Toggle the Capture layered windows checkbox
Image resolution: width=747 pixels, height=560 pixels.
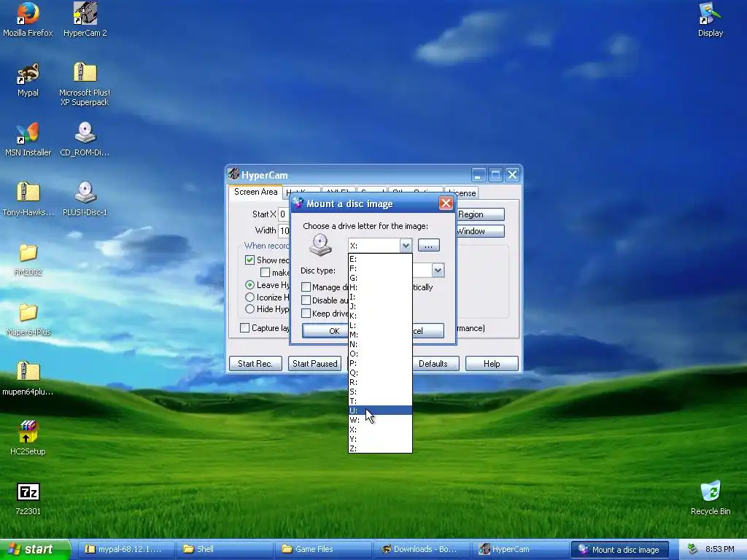tap(245, 327)
